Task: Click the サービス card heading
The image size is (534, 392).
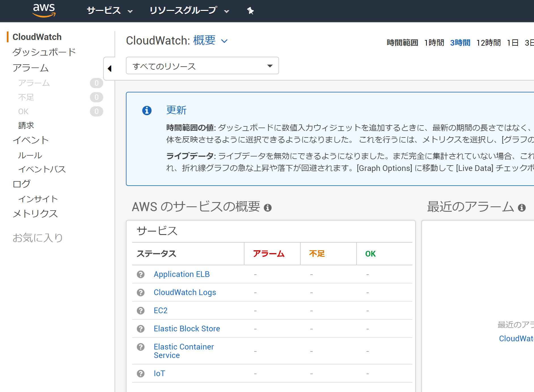Action: (157, 231)
